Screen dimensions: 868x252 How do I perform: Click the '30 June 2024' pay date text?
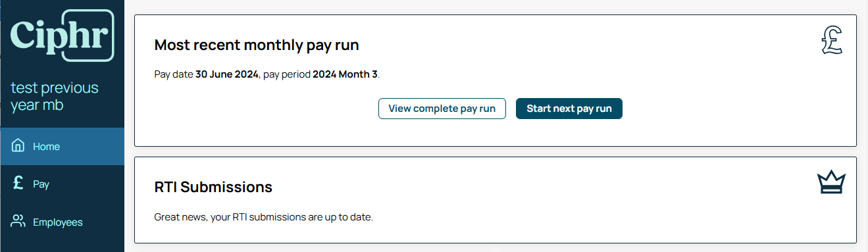(227, 74)
